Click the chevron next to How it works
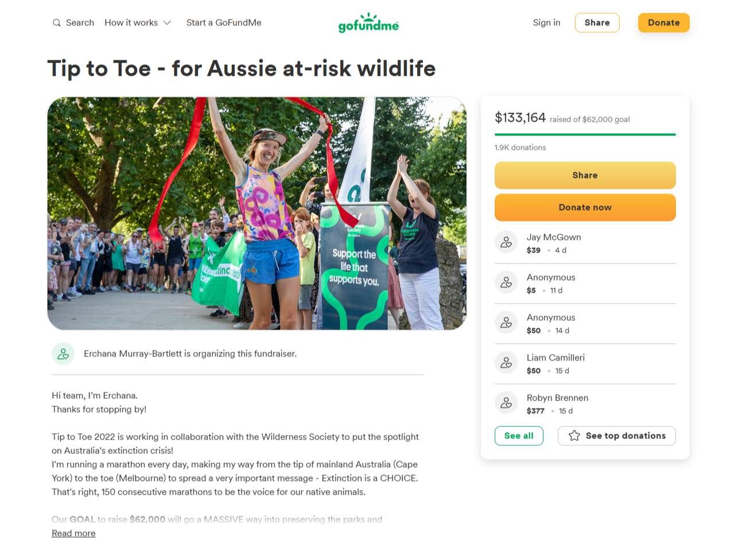The image size is (746, 560). pyautogui.click(x=167, y=23)
